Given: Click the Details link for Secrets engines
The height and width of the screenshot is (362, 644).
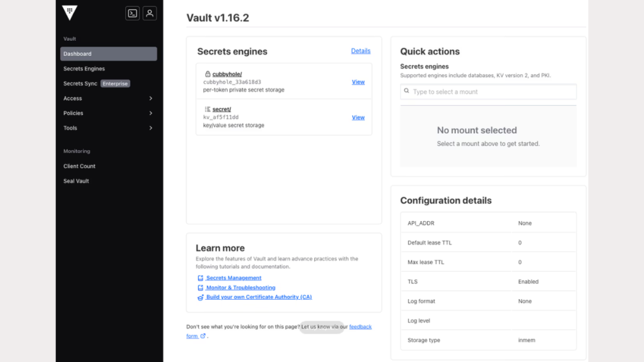Looking at the screenshot, I should click(x=360, y=51).
